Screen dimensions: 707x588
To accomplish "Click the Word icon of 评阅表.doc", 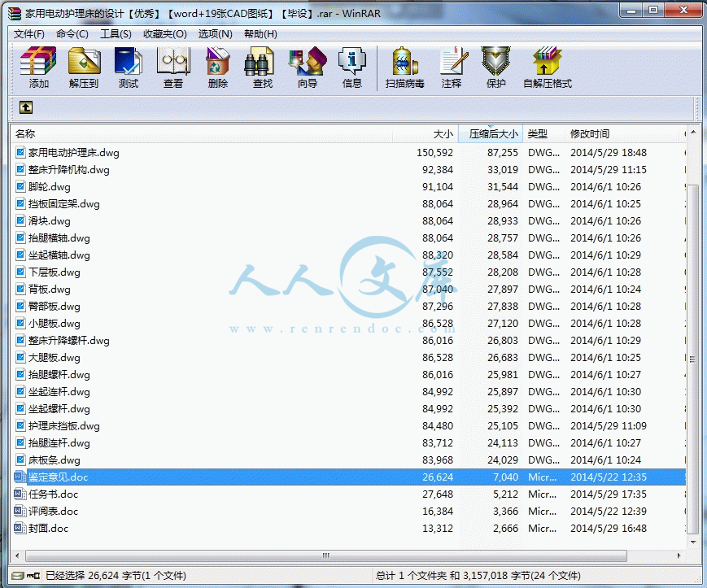I will [20, 511].
